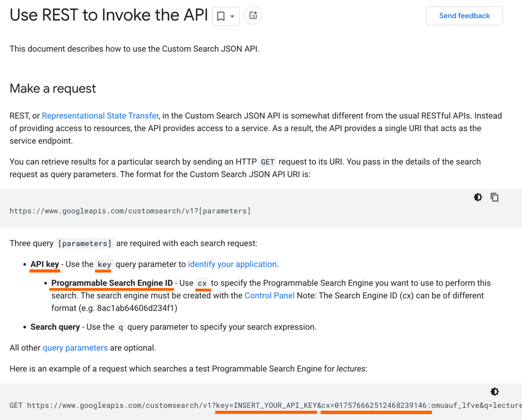Click the inline q code parameter
This screenshot has height=420, width=522.
click(x=121, y=327)
